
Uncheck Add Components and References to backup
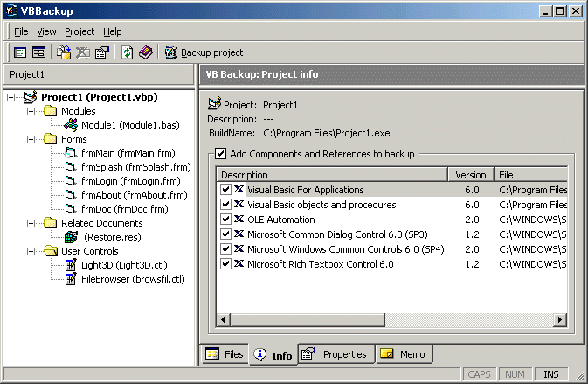(220, 154)
